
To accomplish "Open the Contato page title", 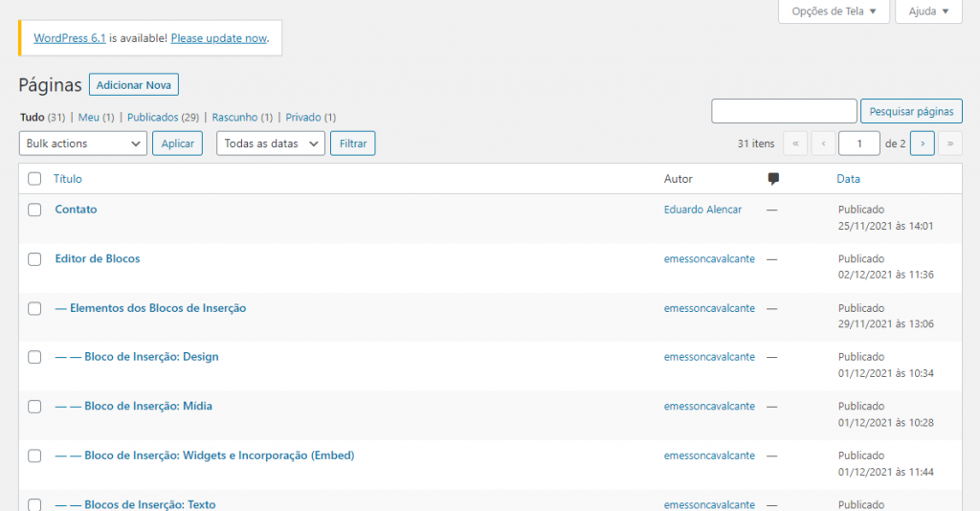I will [x=76, y=210].
